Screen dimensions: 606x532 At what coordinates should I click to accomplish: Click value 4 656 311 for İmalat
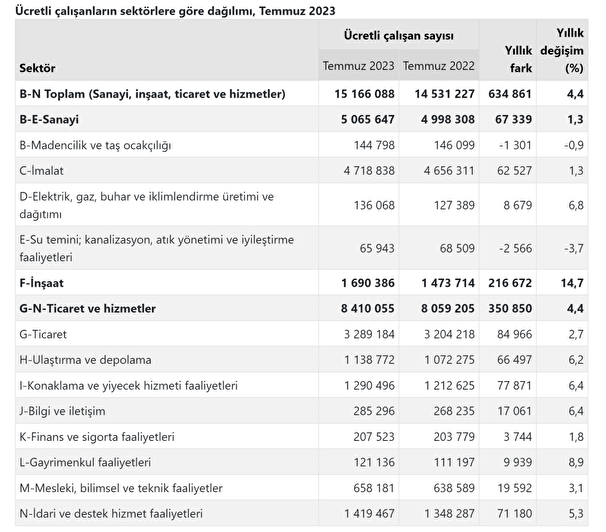point(449,171)
